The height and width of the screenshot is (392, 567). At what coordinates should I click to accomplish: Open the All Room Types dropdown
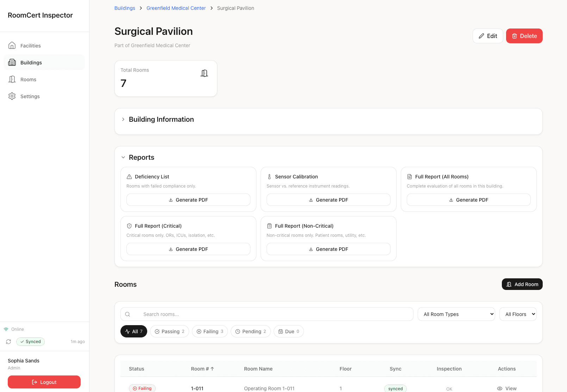456,314
